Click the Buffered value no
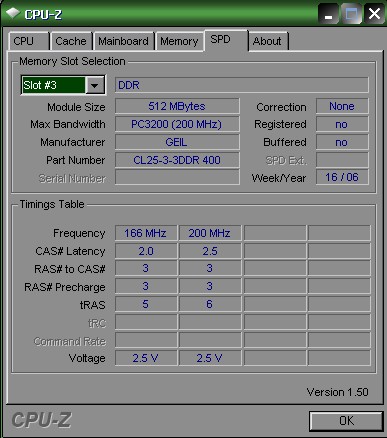Image resolution: width=387 pixels, height=438 pixels. [342, 142]
